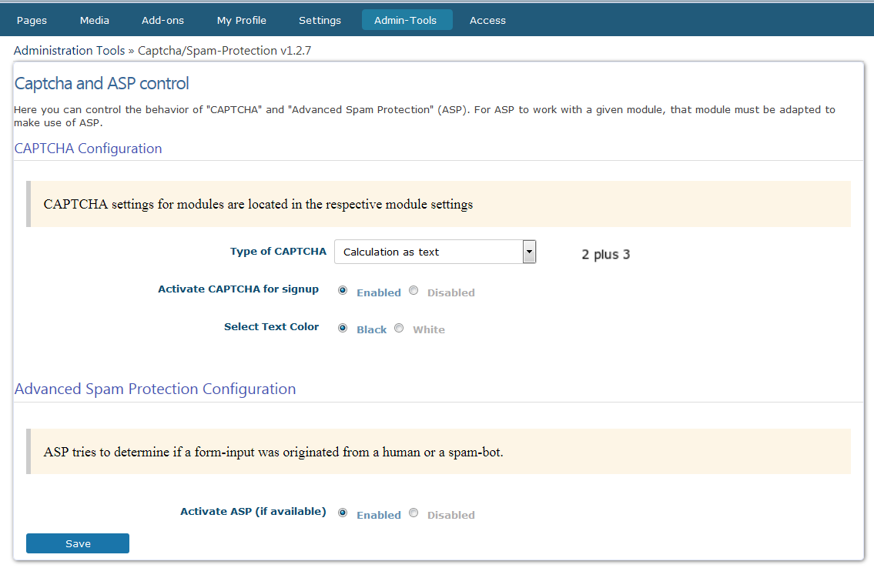Click the Save button
This screenshot has width=874, height=588.
pyautogui.click(x=78, y=543)
